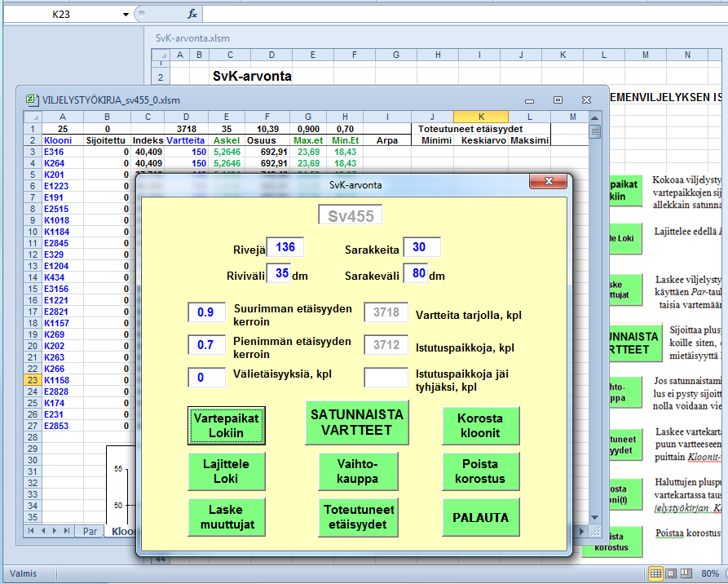Click the Rivejä field showing 136
728x584 pixels.
pos(285,247)
